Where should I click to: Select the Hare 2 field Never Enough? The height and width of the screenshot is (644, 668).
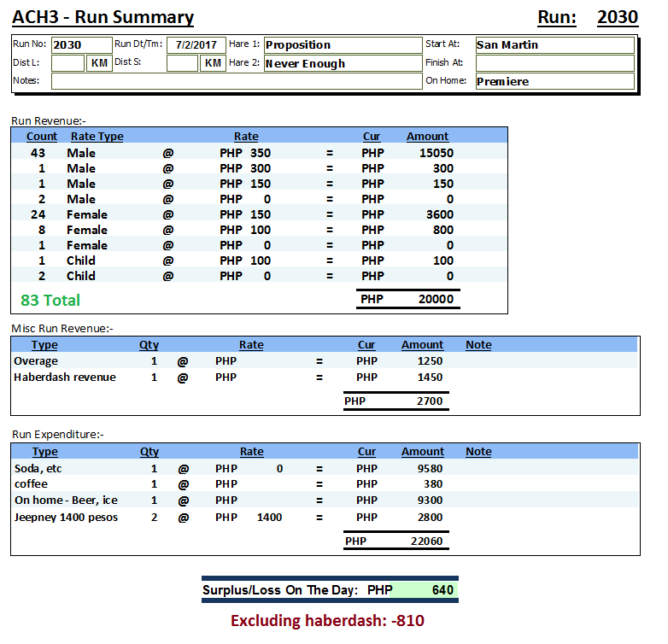[342, 63]
